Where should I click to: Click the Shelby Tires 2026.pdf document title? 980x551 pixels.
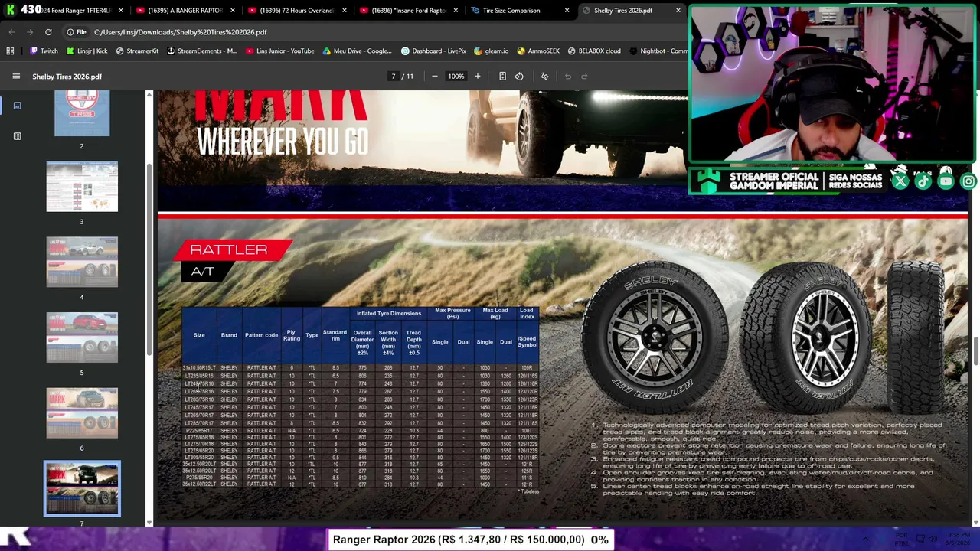pos(67,77)
